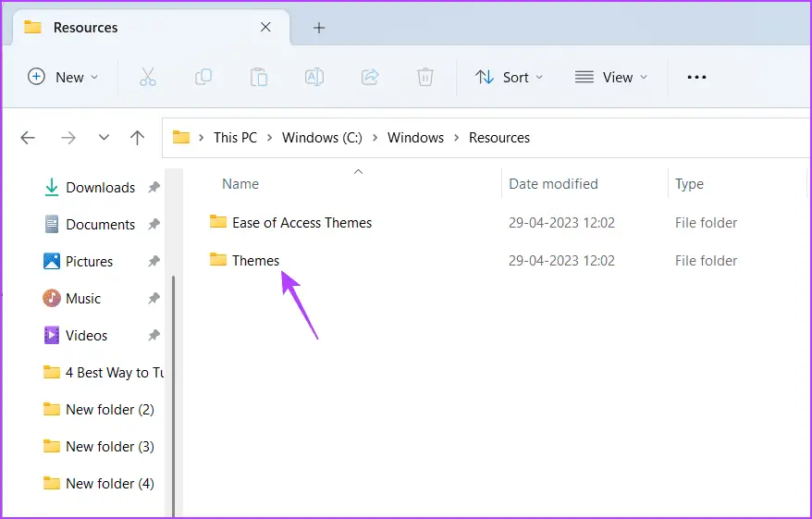Open 4 Best Way folder in sidebar

tap(103, 373)
